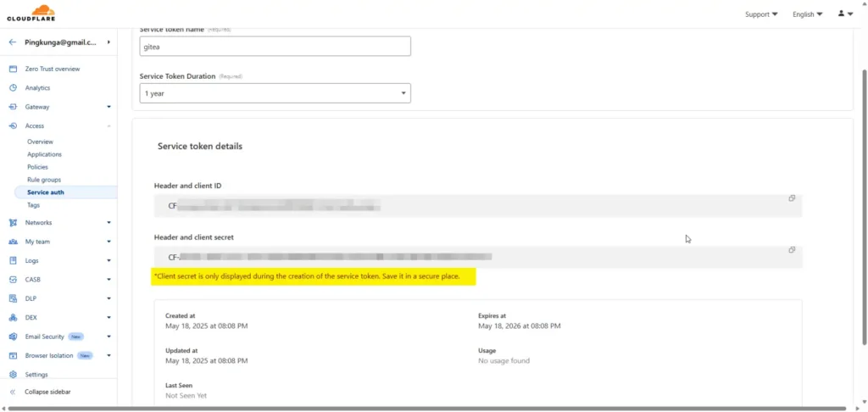Click the Cloudflare logo
The image size is (868, 412).
pos(31,14)
